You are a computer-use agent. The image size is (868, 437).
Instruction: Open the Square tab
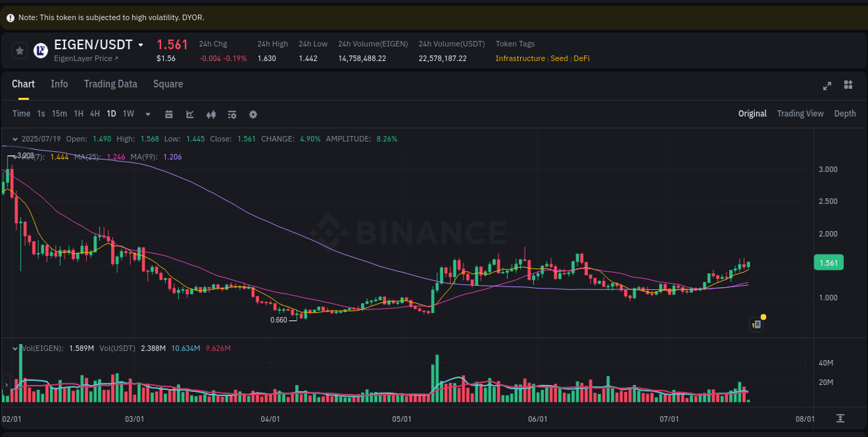coord(167,84)
